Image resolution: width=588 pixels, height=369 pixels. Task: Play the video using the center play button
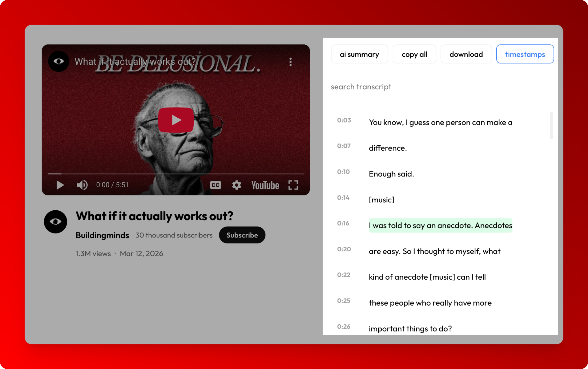tap(176, 120)
